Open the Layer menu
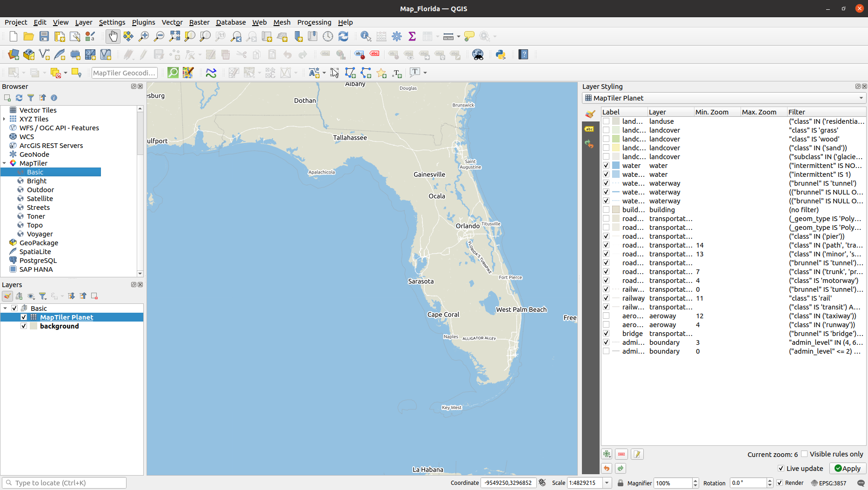The width and height of the screenshot is (868, 490). tap(84, 22)
